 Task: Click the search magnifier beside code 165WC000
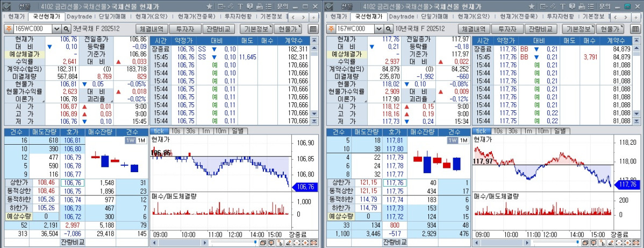coord(67,29)
